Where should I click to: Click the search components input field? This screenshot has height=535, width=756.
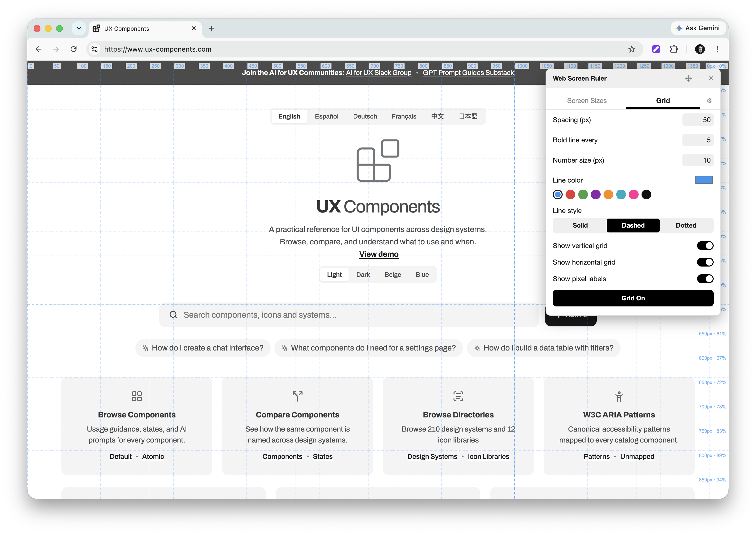coord(349,315)
